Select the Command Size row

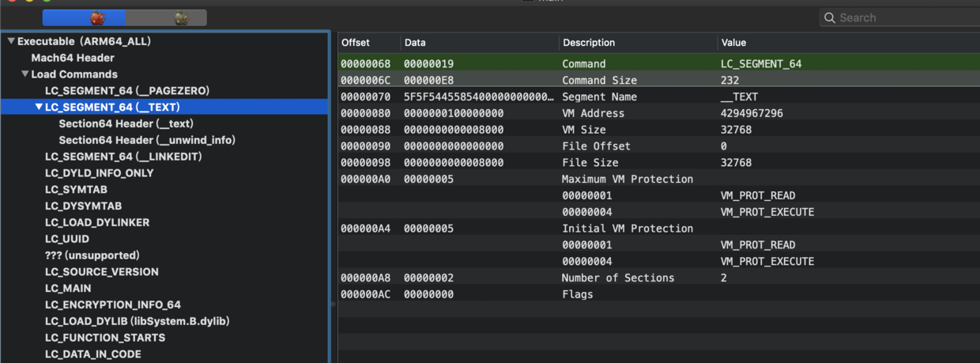click(x=659, y=80)
